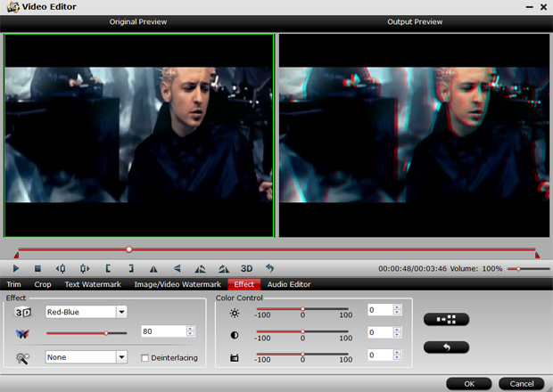553x392 pixels.
Task: Open the Trim tab
Action: (x=13, y=284)
